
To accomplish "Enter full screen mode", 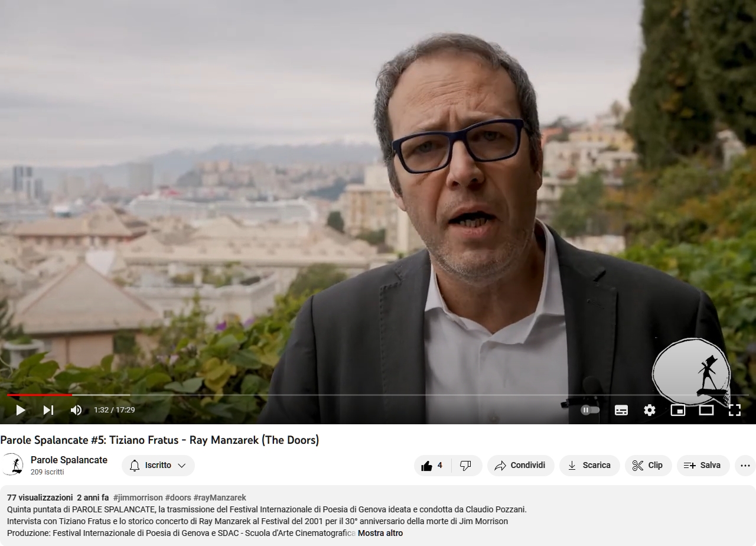I will [x=735, y=409].
